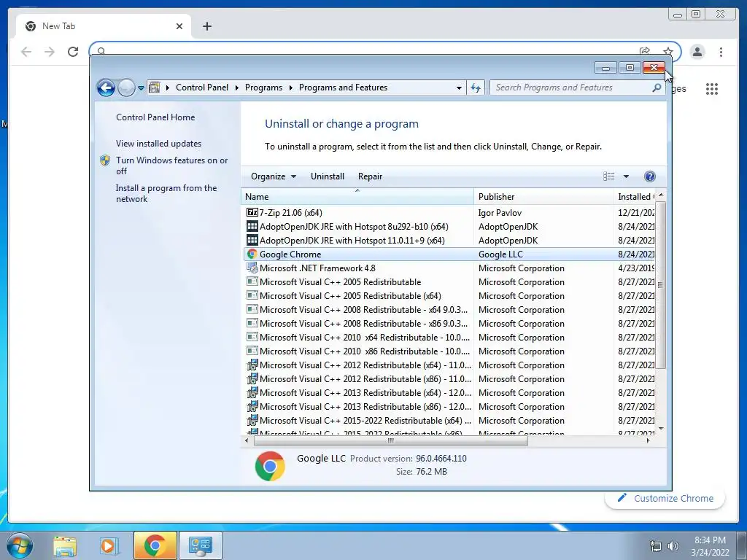
Task: Open the Windows Start menu
Action: coord(20,545)
